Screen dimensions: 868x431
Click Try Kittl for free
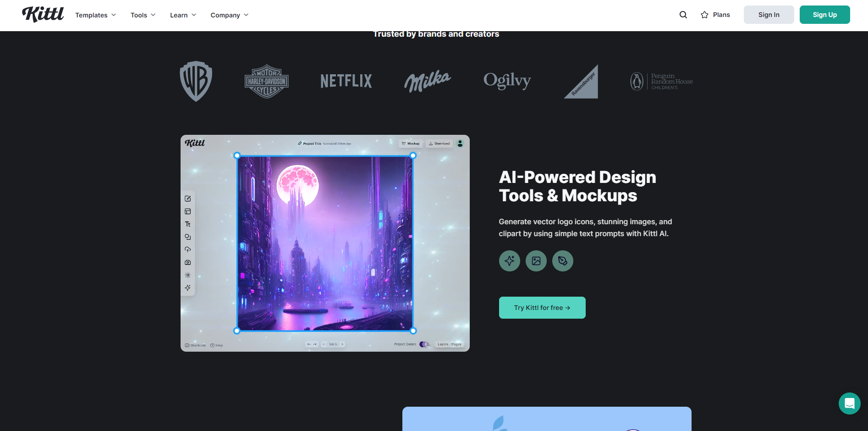coord(542,308)
